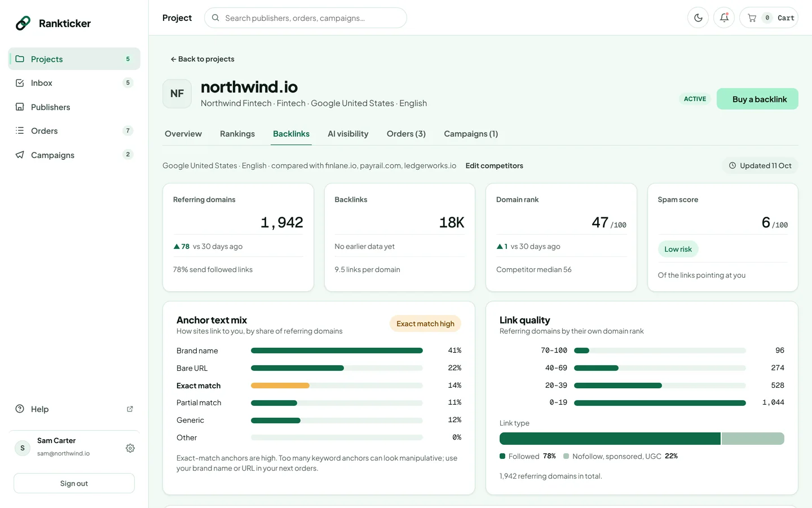812x508 pixels.
Task: Click the Sign out button
Action: click(x=74, y=483)
